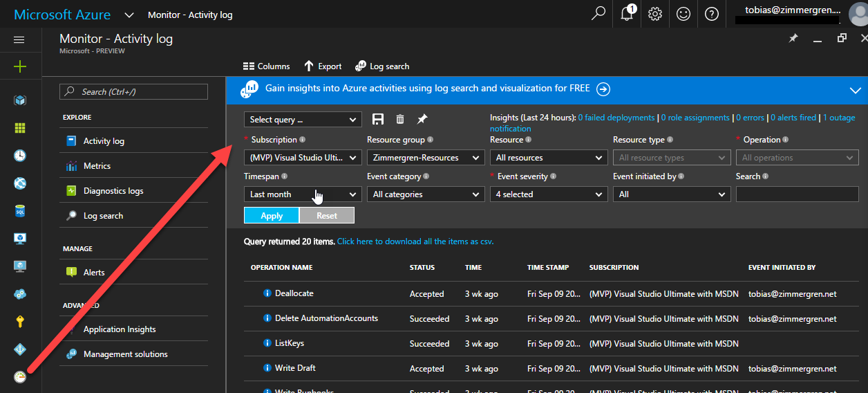Pin the blade to dashboard
Screen dimensions: 868x393
click(x=793, y=39)
